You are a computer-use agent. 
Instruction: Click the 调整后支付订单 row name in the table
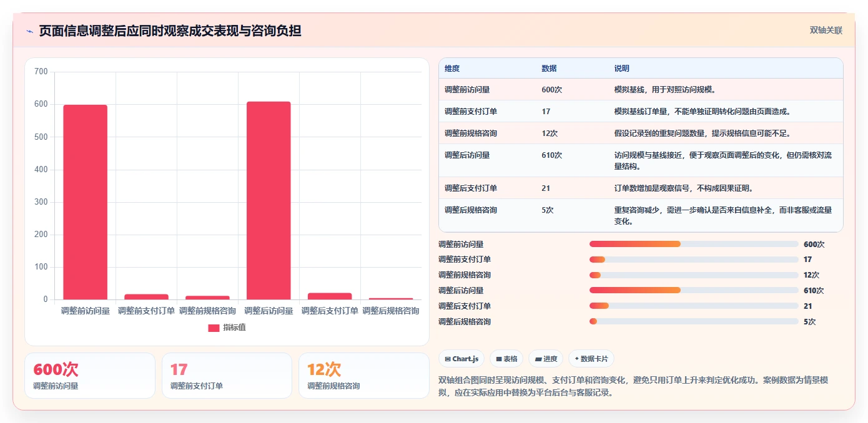(x=471, y=188)
